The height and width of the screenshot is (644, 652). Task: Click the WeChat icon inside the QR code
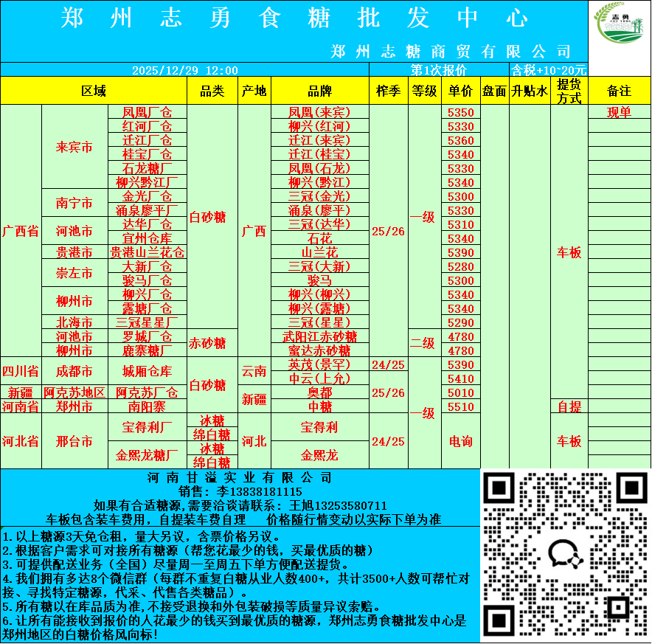point(564,555)
